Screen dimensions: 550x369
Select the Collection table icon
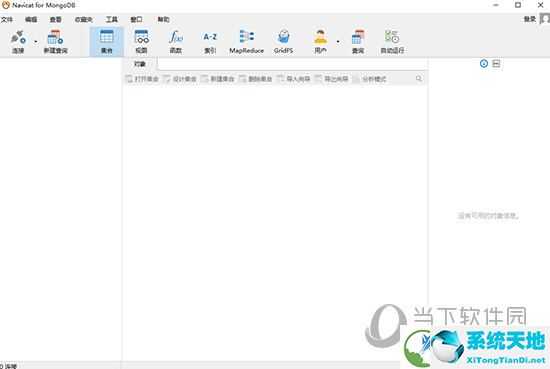(107, 37)
